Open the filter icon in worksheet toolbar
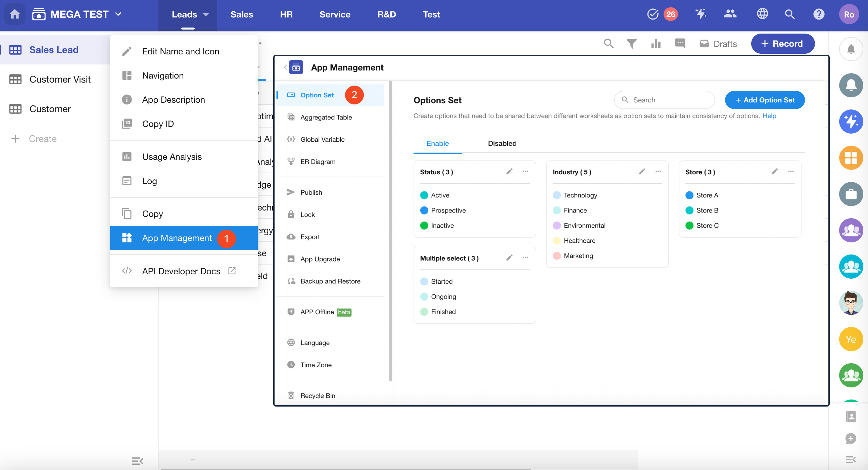This screenshot has height=470, width=868. click(x=631, y=43)
